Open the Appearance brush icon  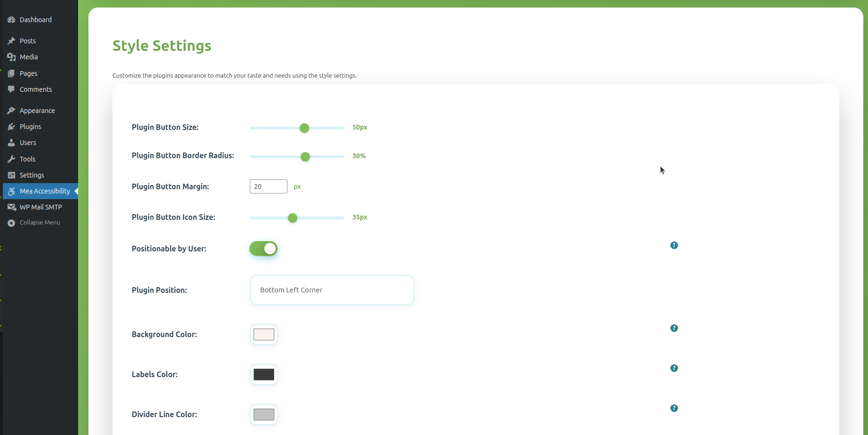(x=11, y=110)
